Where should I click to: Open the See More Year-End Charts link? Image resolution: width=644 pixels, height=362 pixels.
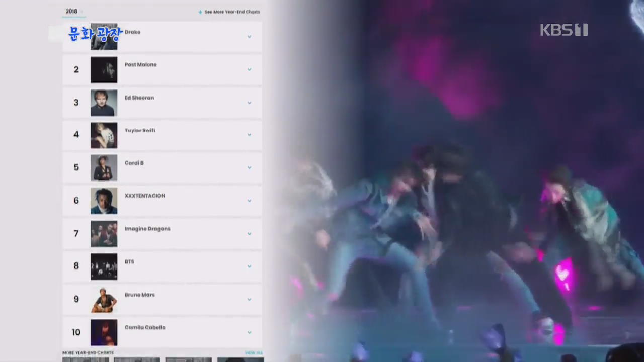tap(229, 12)
